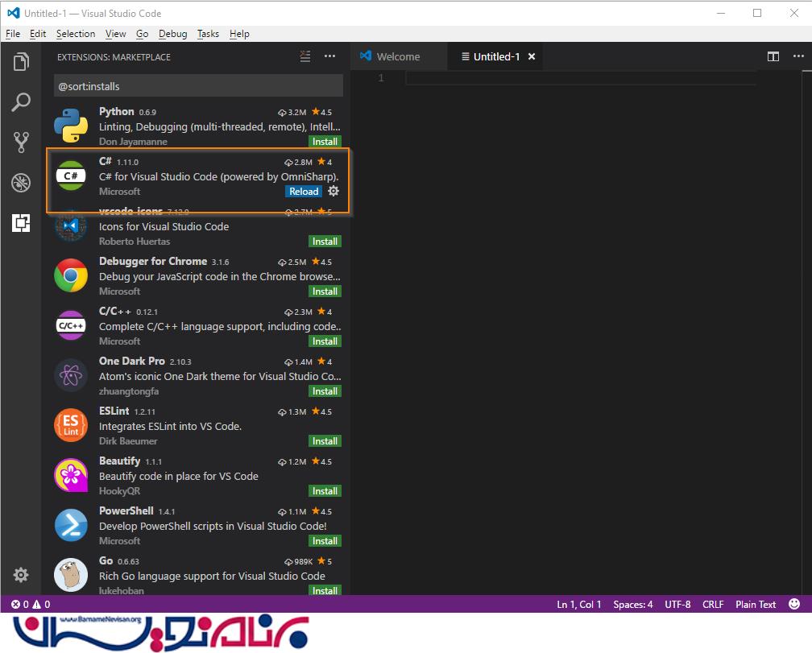Viewport: 812px width, 653px height.
Task: Open the View menu
Action: coord(115,34)
